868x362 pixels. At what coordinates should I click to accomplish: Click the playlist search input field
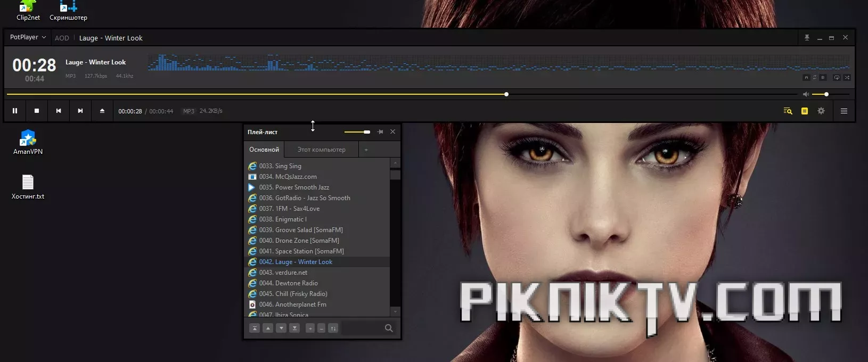click(363, 328)
